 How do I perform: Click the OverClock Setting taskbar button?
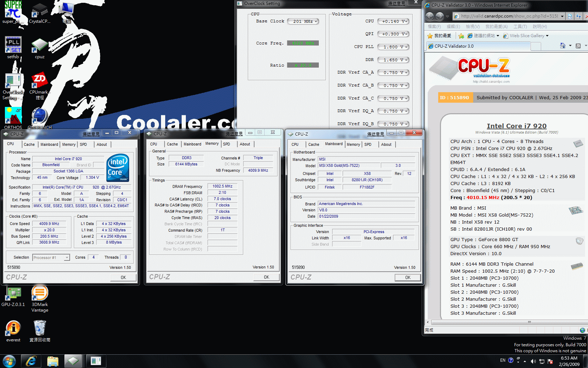point(96,361)
